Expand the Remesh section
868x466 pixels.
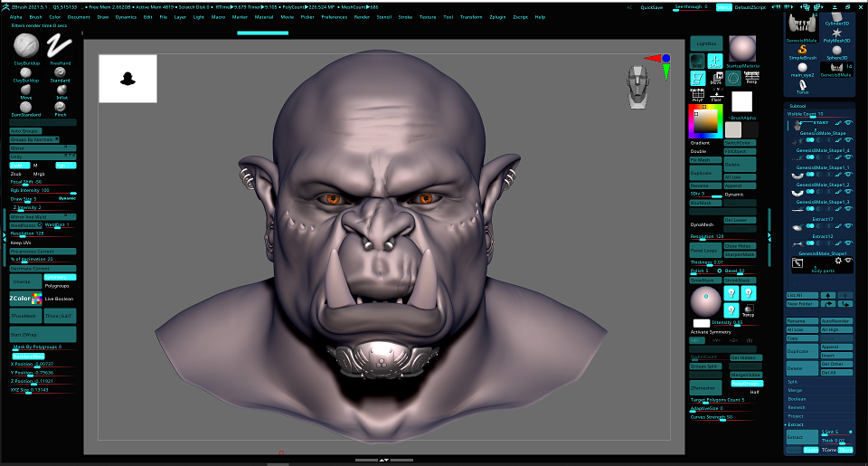coord(796,407)
